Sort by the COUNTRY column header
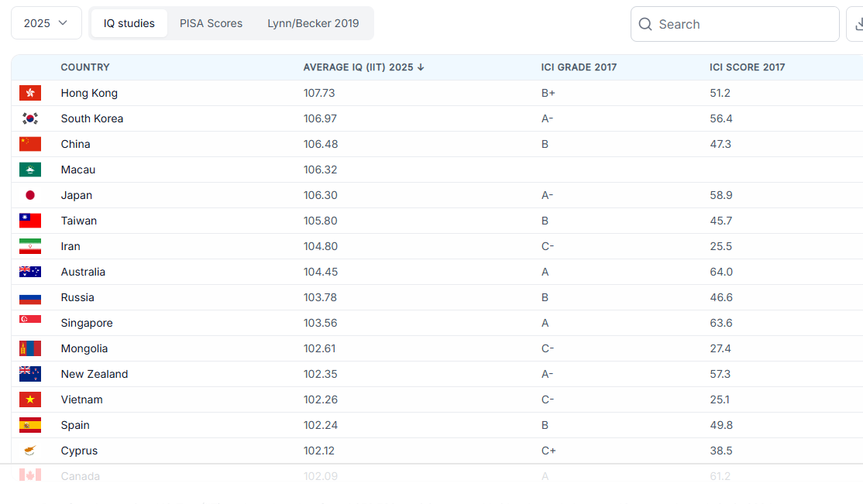This screenshot has width=863, height=504. click(85, 67)
